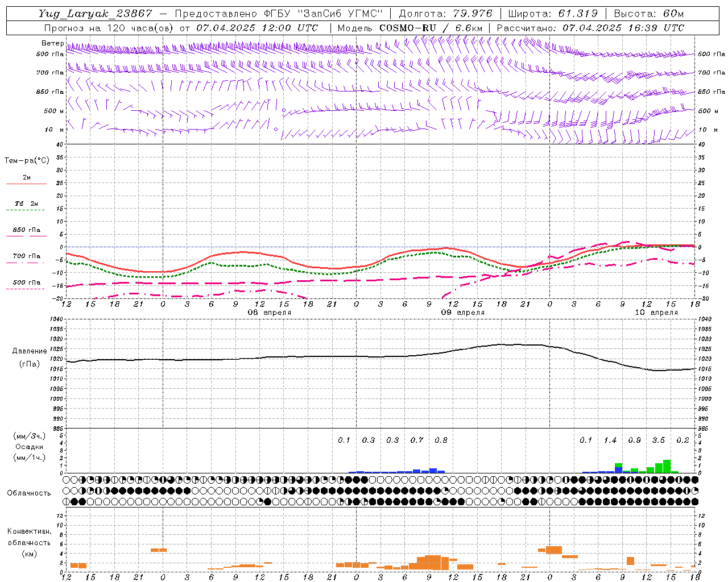
Task: Select the Давление panel label
Action: (30, 351)
